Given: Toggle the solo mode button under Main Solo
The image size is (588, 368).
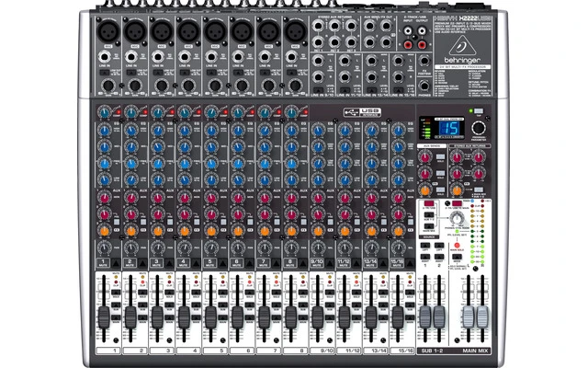Looking at the screenshot, I should click(x=457, y=258).
